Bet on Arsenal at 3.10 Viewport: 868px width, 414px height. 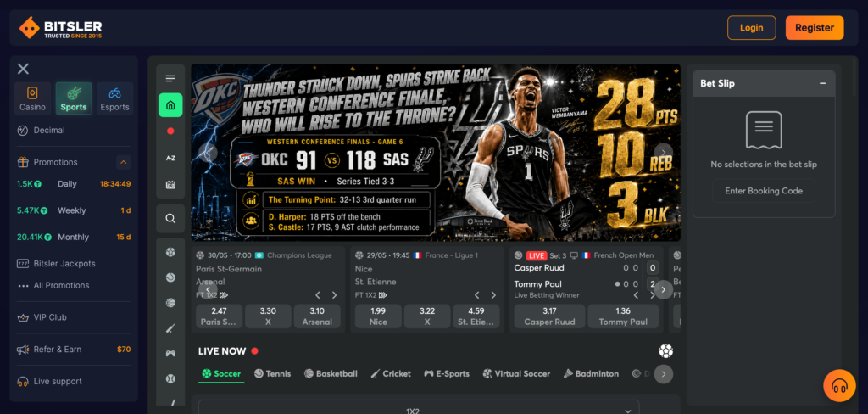coord(317,316)
